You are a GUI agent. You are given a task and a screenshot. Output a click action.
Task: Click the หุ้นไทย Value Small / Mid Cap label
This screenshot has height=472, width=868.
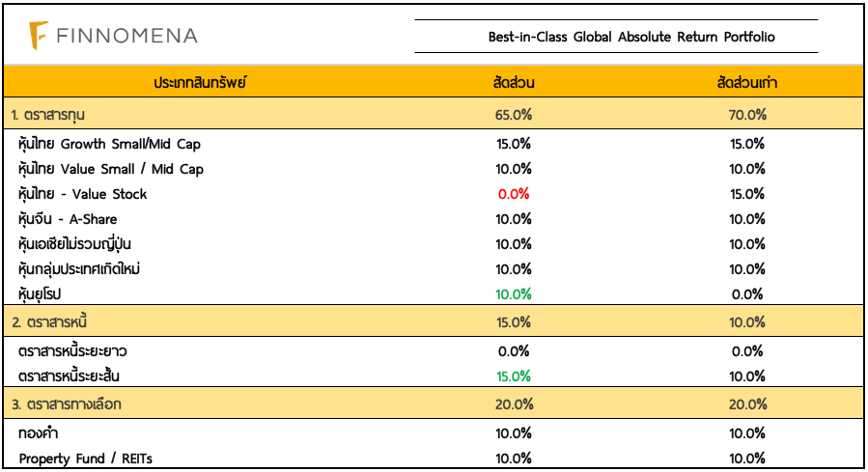point(111,169)
